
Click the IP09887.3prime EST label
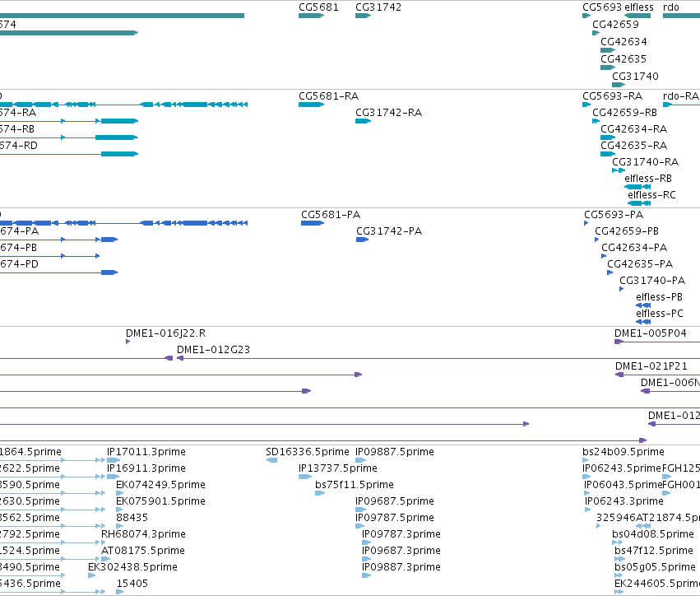(401, 567)
